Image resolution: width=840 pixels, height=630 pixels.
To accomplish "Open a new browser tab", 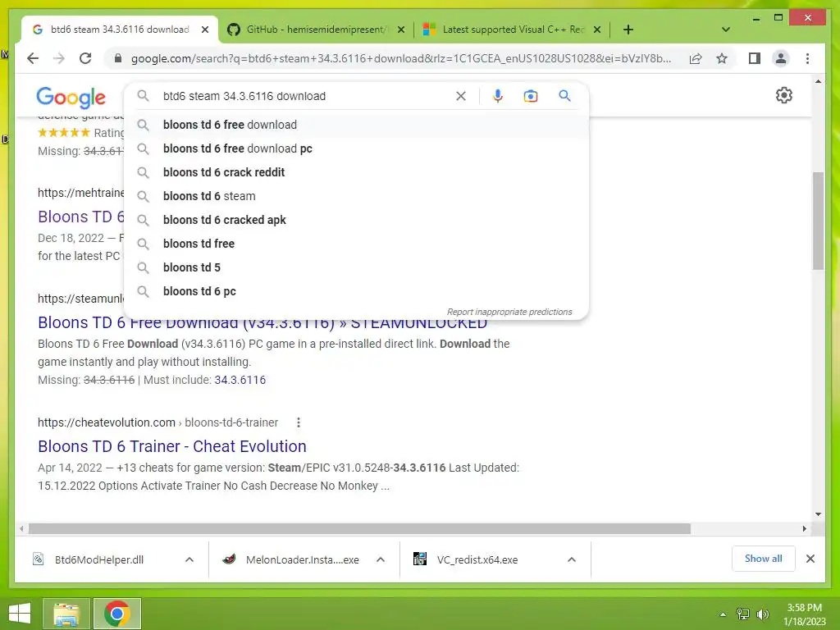I will point(628,30).
